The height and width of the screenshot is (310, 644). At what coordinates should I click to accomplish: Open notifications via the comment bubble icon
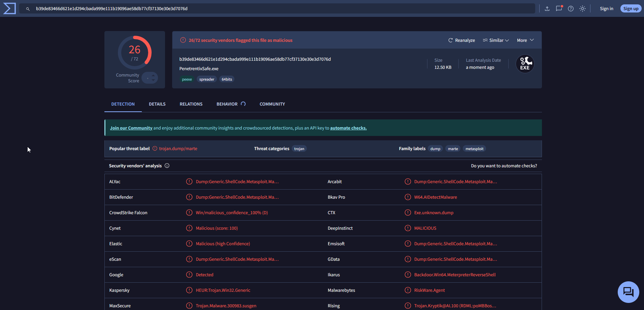point(559,9)
